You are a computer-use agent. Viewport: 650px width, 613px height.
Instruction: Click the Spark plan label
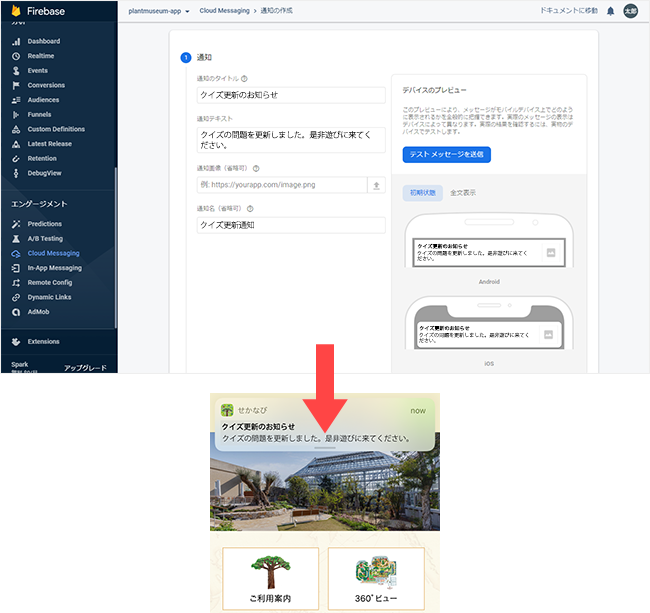click(x=20, y=364)
